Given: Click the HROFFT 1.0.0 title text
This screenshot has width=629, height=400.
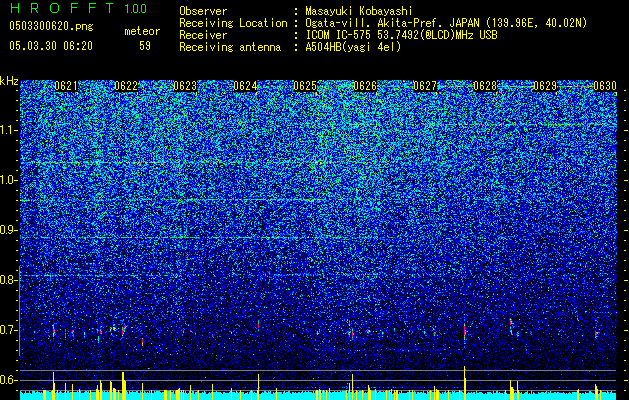Looking at the screenshot, I should pyautogui.click(x=78, y=8).
